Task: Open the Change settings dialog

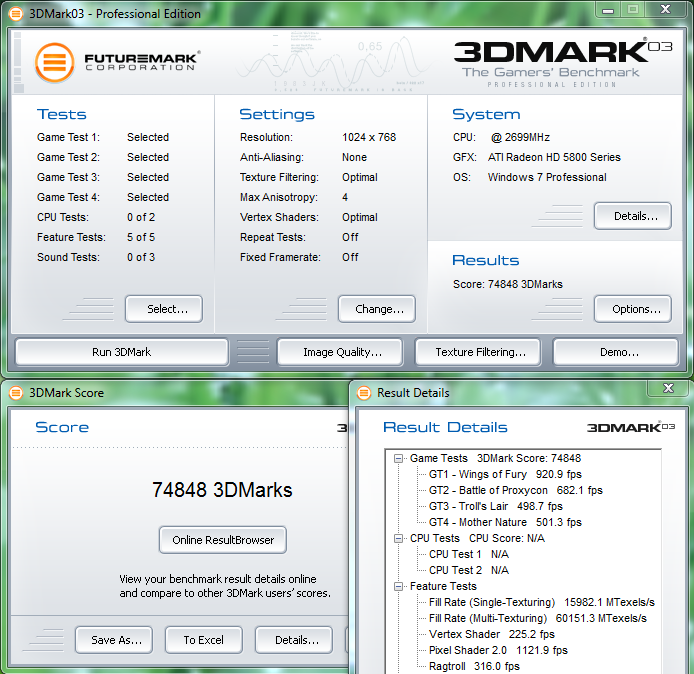Action: click(x=377, y=309)
